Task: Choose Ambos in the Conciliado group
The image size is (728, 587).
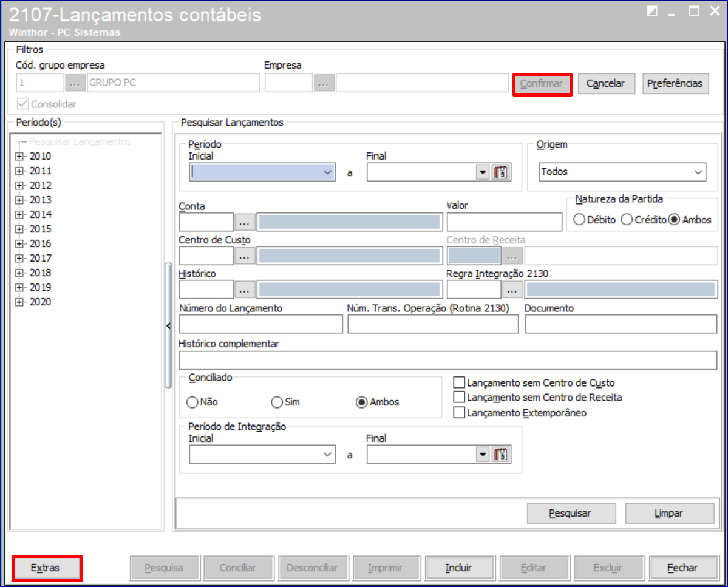Action: click(x=362, y=402)
